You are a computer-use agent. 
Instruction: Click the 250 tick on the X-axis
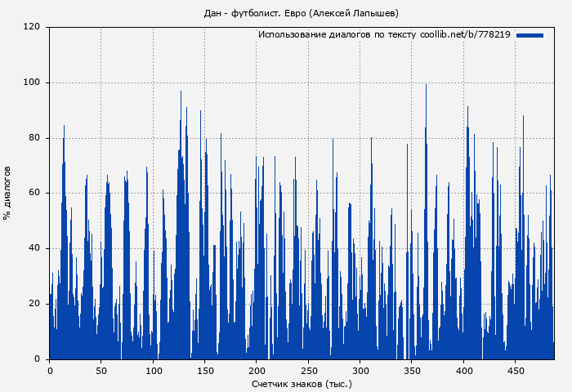tap(308, 370)
